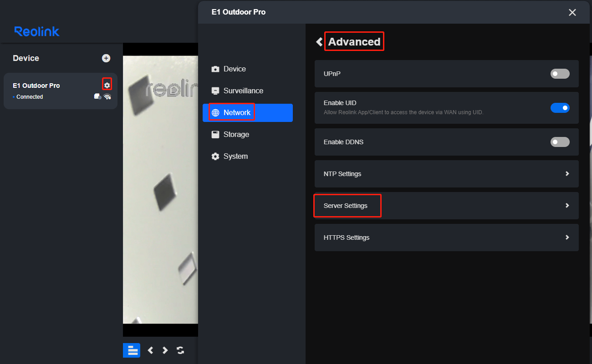The width and height of the screenshot is (592, 364).
Task: Open settings gear for E1 Outdoor Pro
Action: (107, 85)
